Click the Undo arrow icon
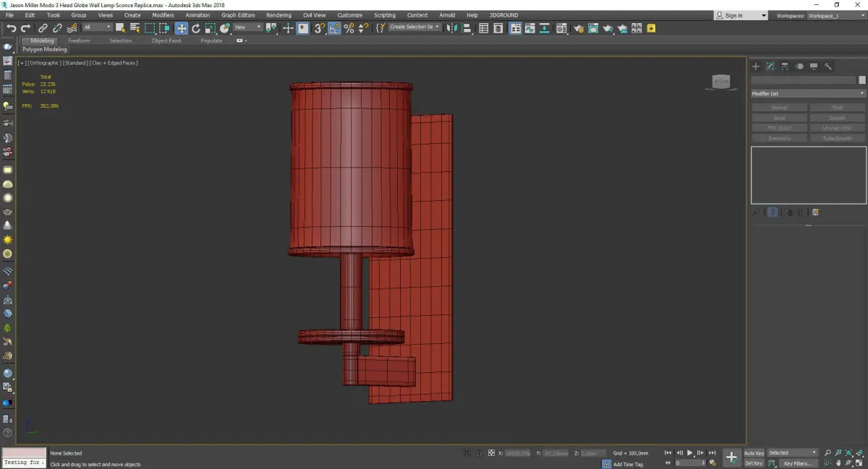The width and height of the screenshot is (868, 469). (12, 28)
